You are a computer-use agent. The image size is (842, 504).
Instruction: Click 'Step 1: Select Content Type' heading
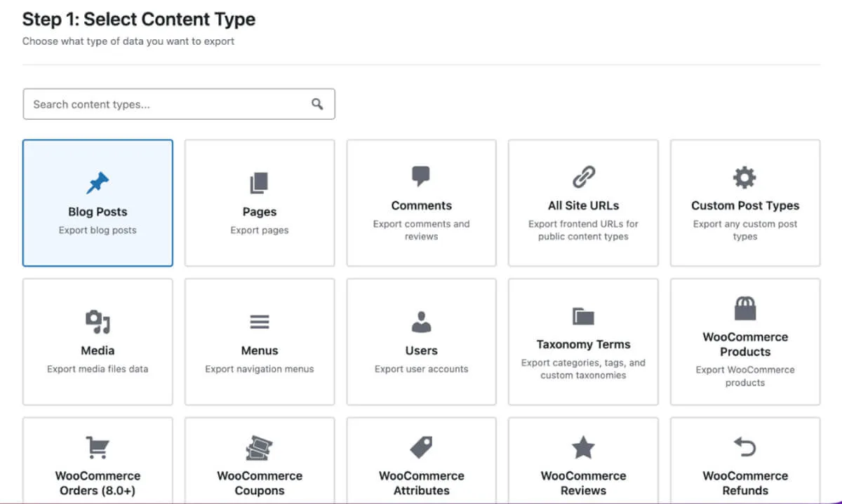(x=139, y=19)
